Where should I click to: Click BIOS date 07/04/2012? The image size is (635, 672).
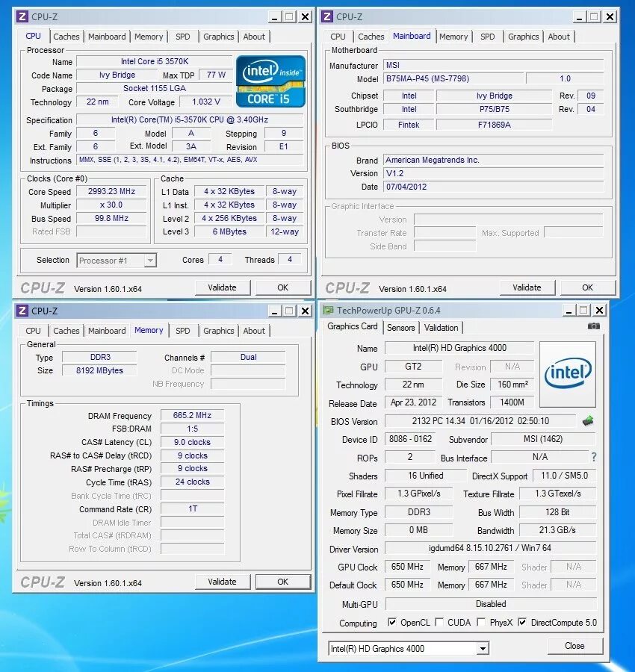[494, 187]
